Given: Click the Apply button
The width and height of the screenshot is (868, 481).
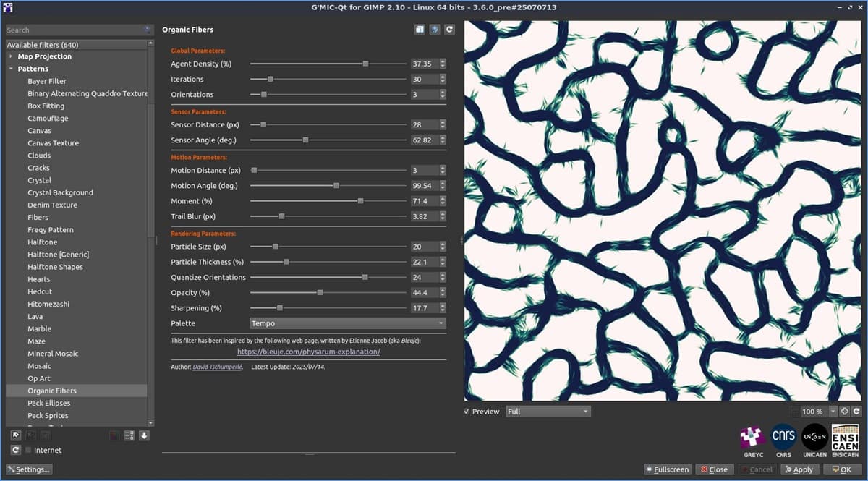Looking at the screenshot, I should coord(799,469).
